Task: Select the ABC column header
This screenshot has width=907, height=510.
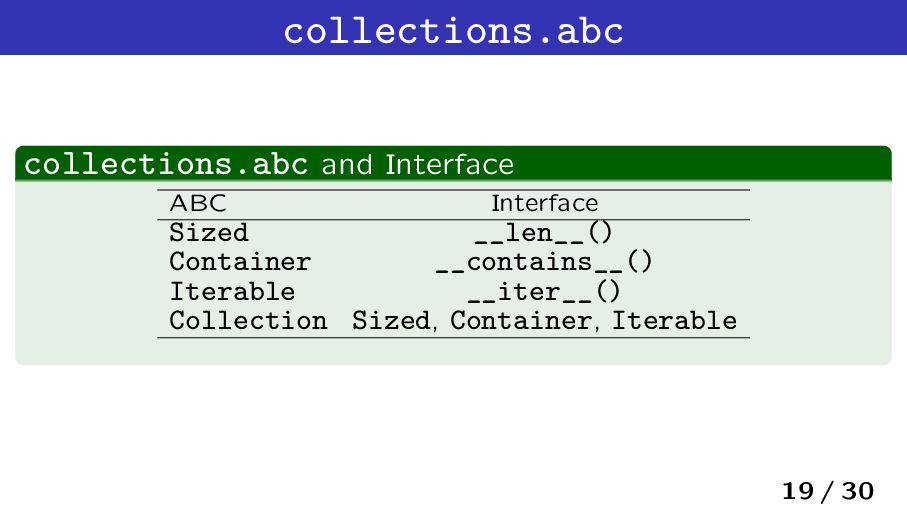Action: (x=198, y=204)
